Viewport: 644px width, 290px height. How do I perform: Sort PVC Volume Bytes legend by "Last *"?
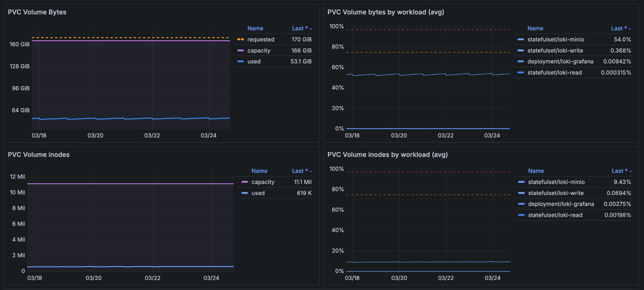pos(302,28)
